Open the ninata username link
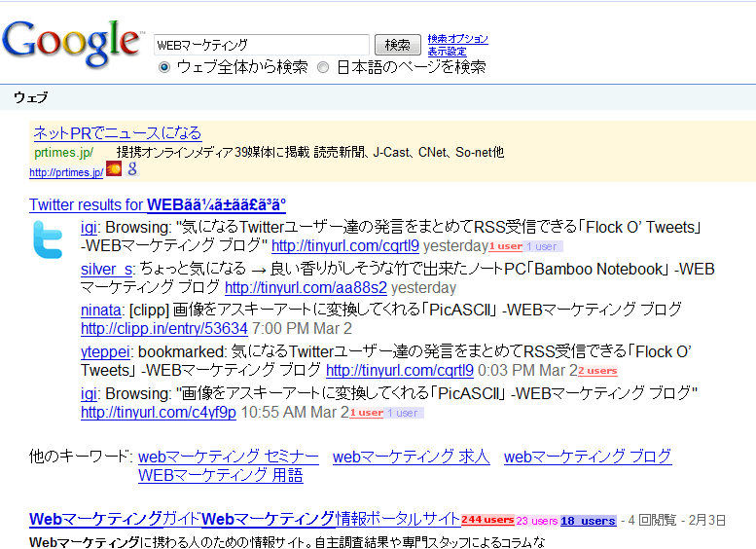The height and width of the screenshot is (549, 756). tap(101, 310)
